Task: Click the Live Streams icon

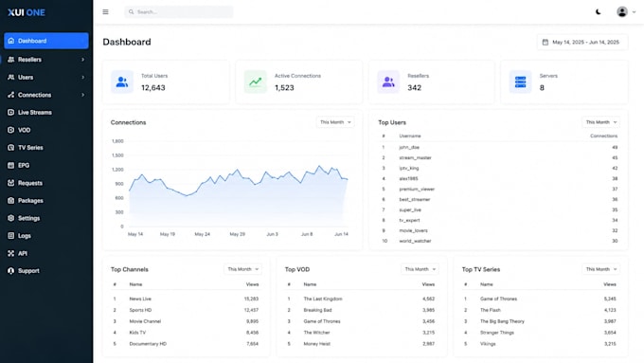Action: (11, 112)
